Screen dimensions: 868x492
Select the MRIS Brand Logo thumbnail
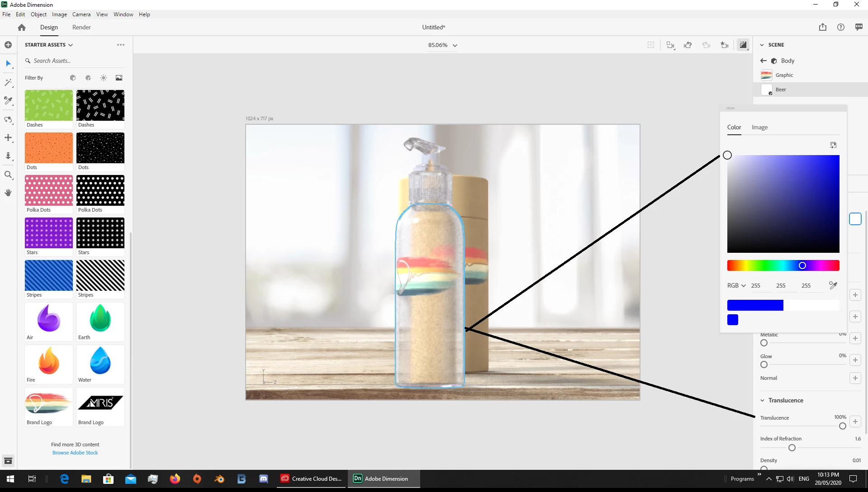(x=100, y=403)
